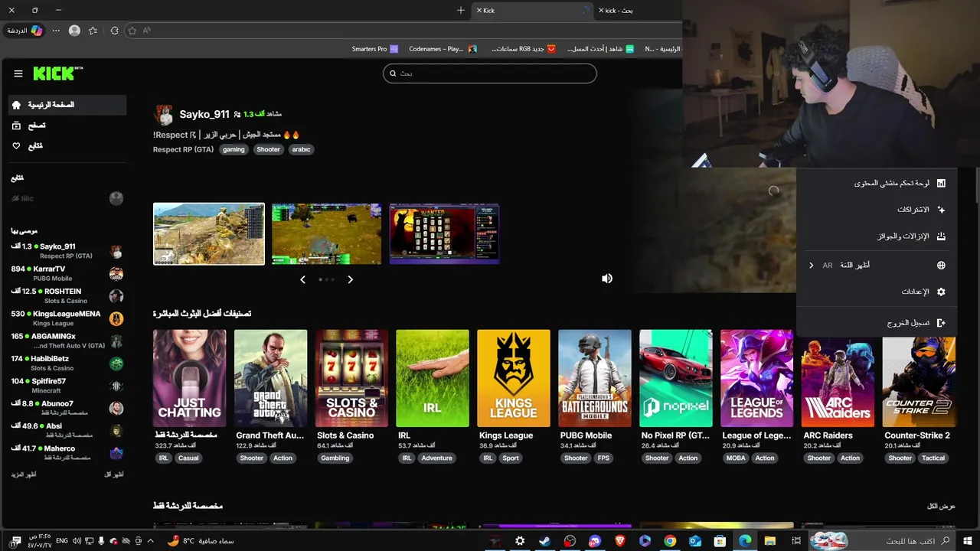Open Subscriptions menu entry (الاشتراكات)
980x551 pixels.
coord(876,210)
